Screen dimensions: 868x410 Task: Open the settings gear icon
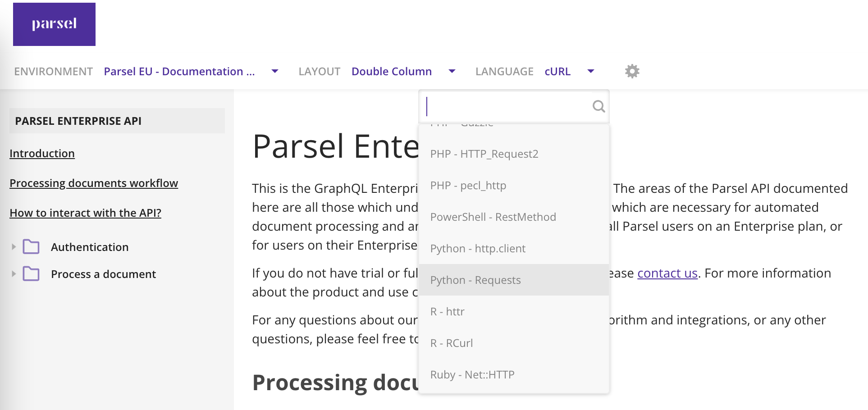632,71
